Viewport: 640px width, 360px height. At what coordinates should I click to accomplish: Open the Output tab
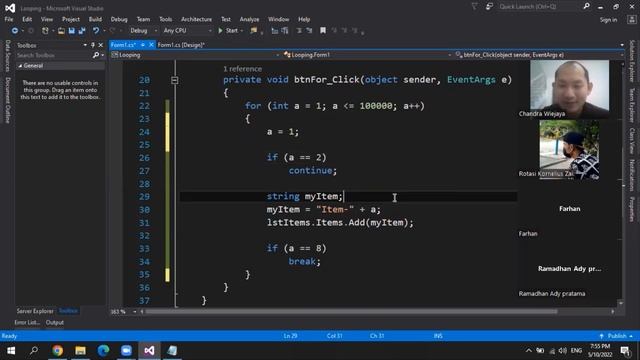tap(55, 322)
